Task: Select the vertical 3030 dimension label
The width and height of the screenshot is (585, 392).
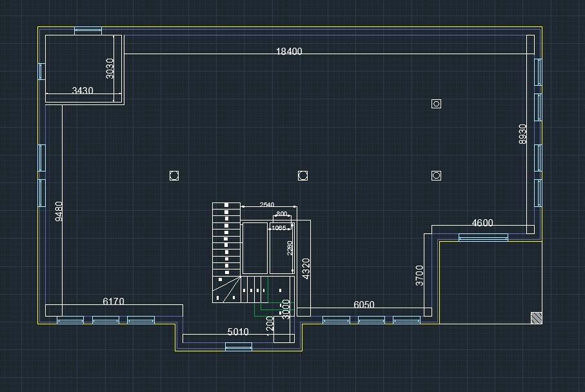Action: click(110, 68)
